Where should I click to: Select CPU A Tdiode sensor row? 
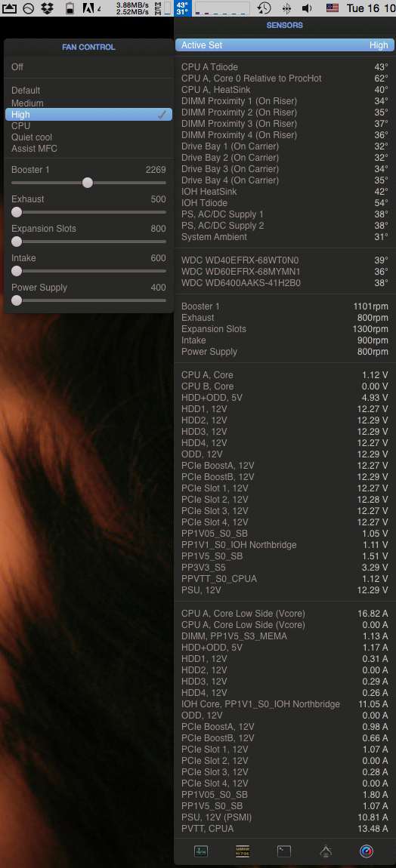[x=284, y=67]
